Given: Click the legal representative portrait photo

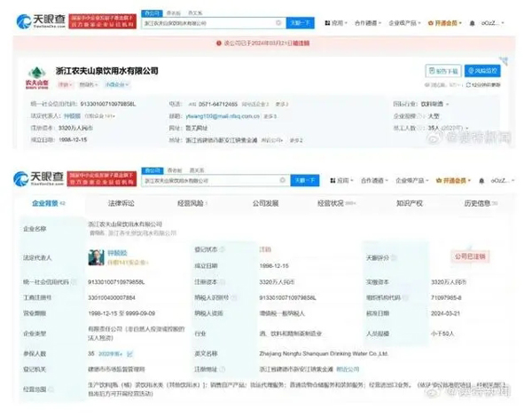Looking at the screenshot, I should 97,257.
